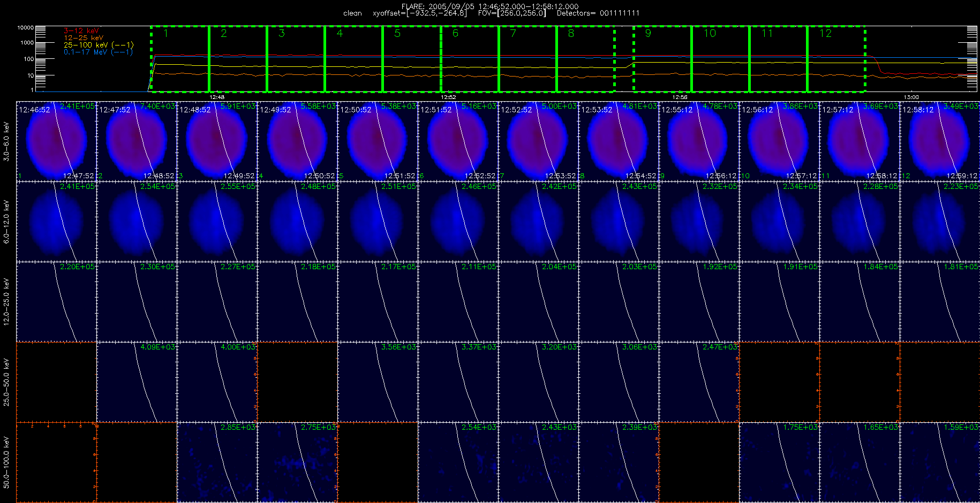Select time interval 3 in the lightcurve
The width and height of the screenshot is (980, 503).
point(296,59)
